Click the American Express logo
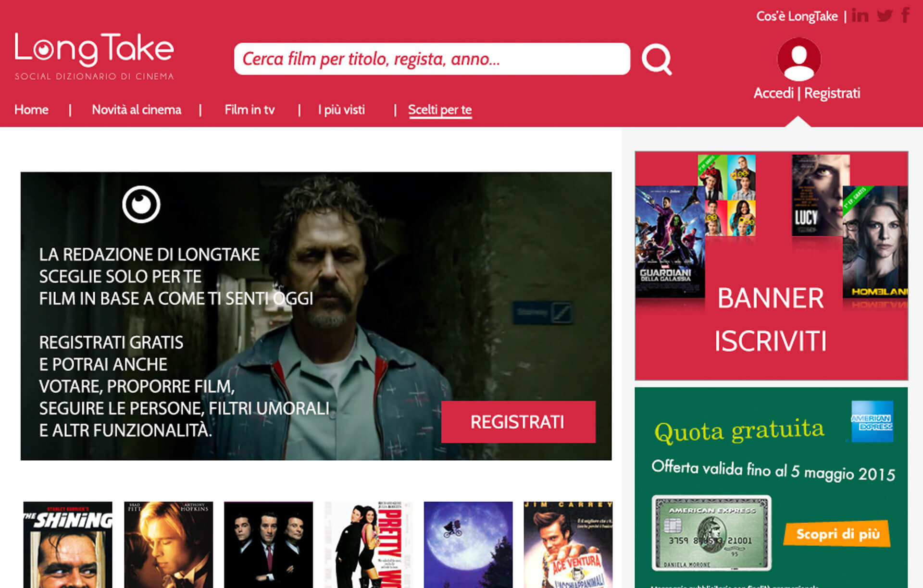This screenshot has height=588, width=923. 872,421
